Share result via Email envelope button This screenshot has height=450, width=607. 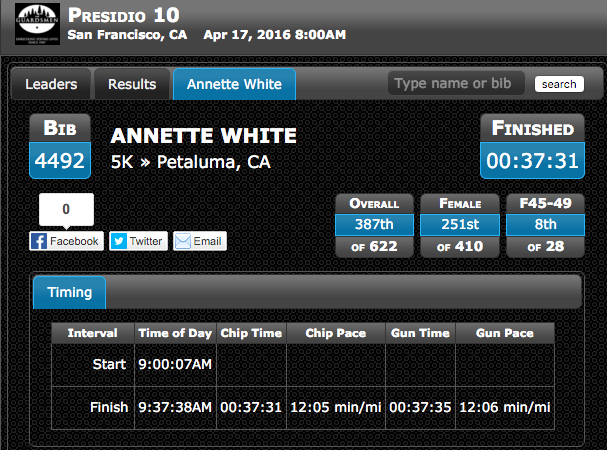pos(200,241)
